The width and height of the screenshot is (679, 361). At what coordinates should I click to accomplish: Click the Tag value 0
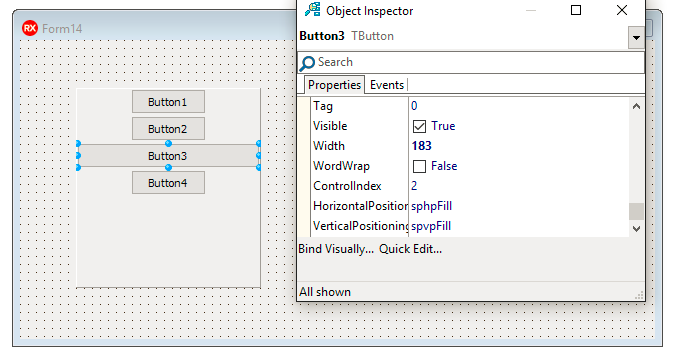[x=414, y=106]
